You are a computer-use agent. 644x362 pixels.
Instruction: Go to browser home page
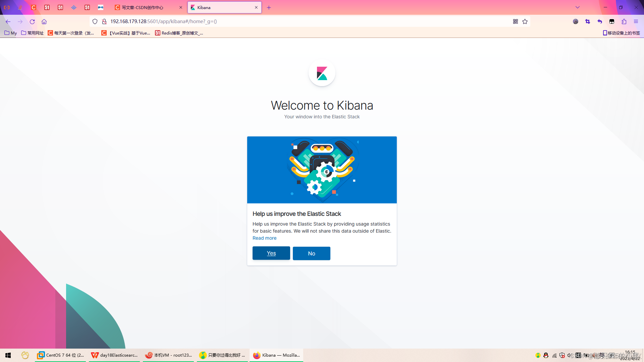tap(44, 21)
